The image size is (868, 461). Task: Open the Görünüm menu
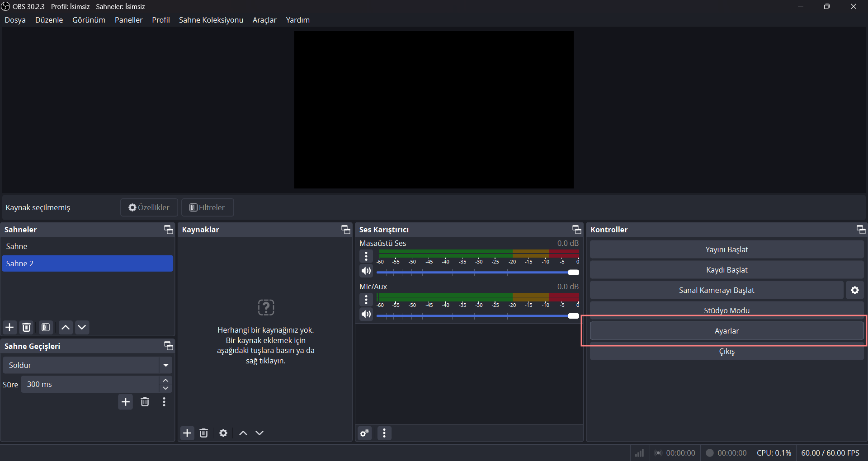click(x=89, y=20)
